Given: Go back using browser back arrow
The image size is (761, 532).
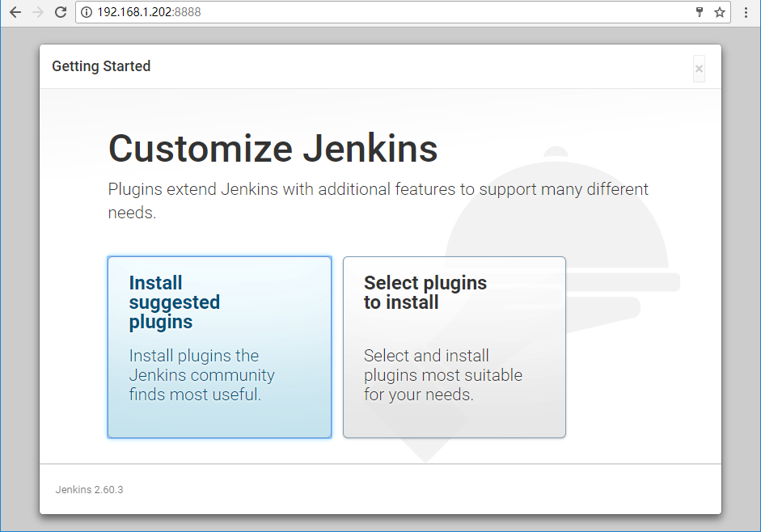Looking at the screenshot, I should (15, 12).
